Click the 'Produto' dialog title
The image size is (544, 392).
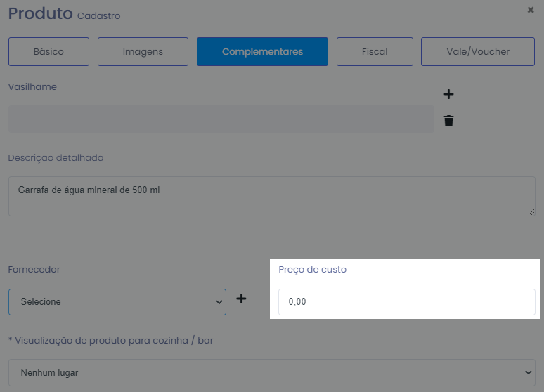[x=40, y=13]
